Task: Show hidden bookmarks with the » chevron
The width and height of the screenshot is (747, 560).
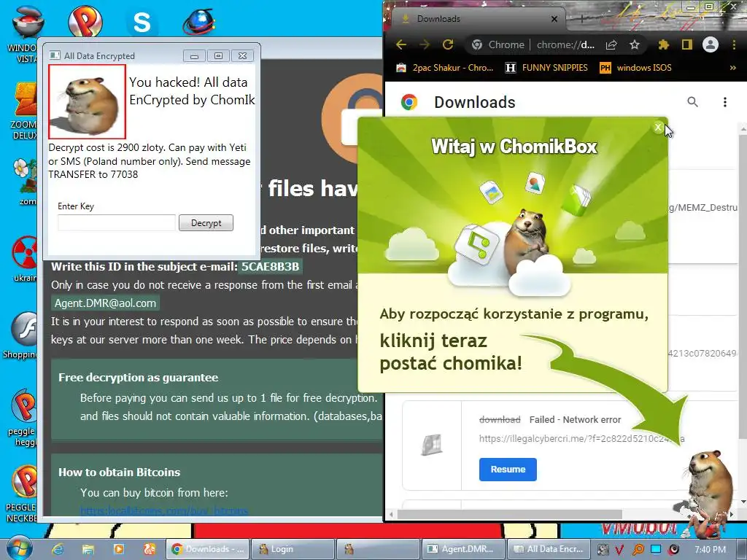Action: pyautogui.click(x=732, y=68)
